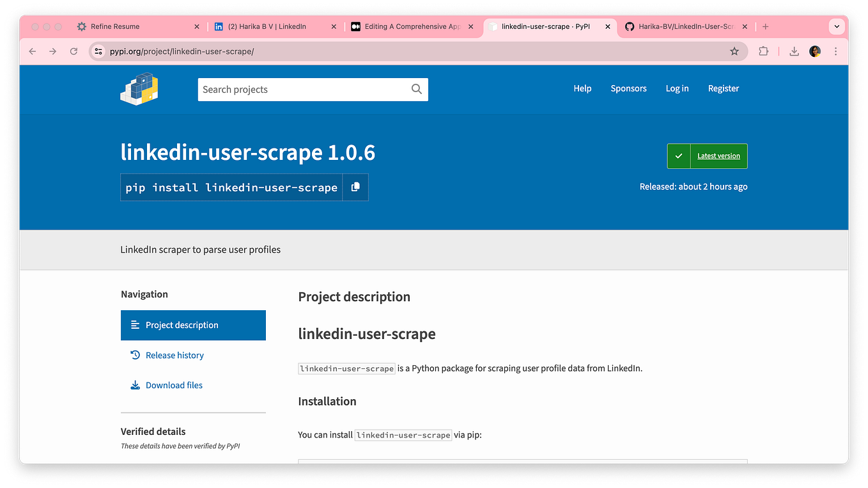Copy pip install command with clipboard icon

[x=355, y=187]
